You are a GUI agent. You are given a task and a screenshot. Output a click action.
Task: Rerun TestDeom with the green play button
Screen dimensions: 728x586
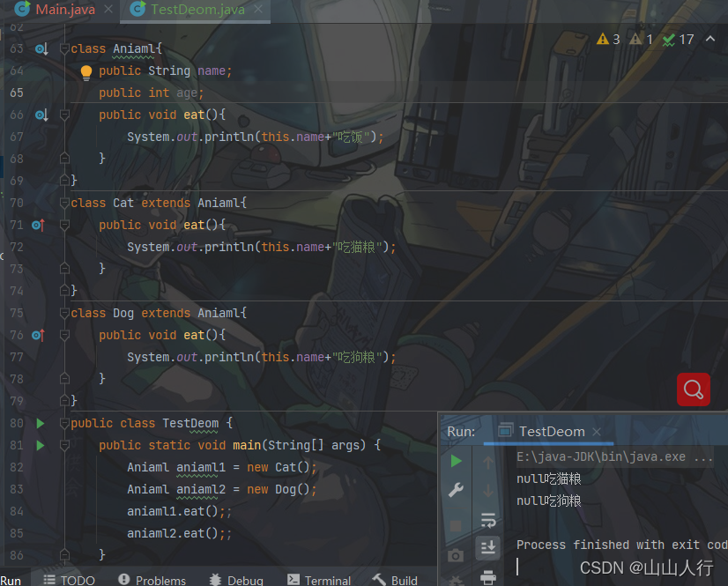pos(456,461)
